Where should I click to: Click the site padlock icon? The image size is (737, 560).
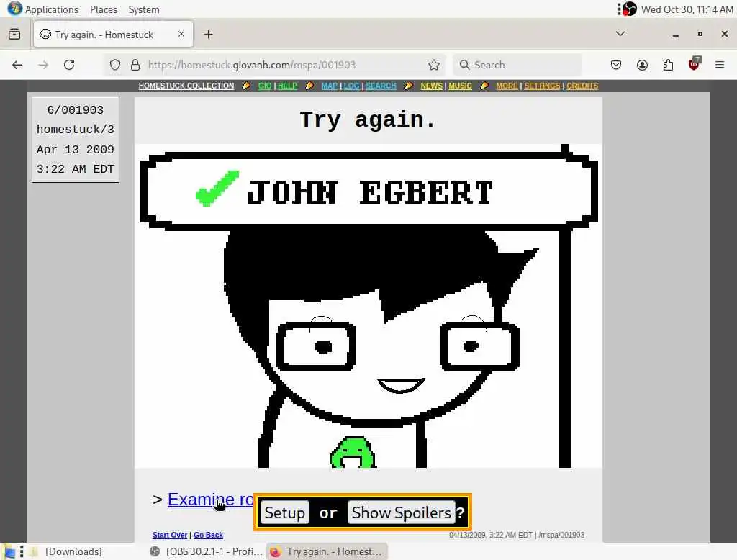point(135,65)
